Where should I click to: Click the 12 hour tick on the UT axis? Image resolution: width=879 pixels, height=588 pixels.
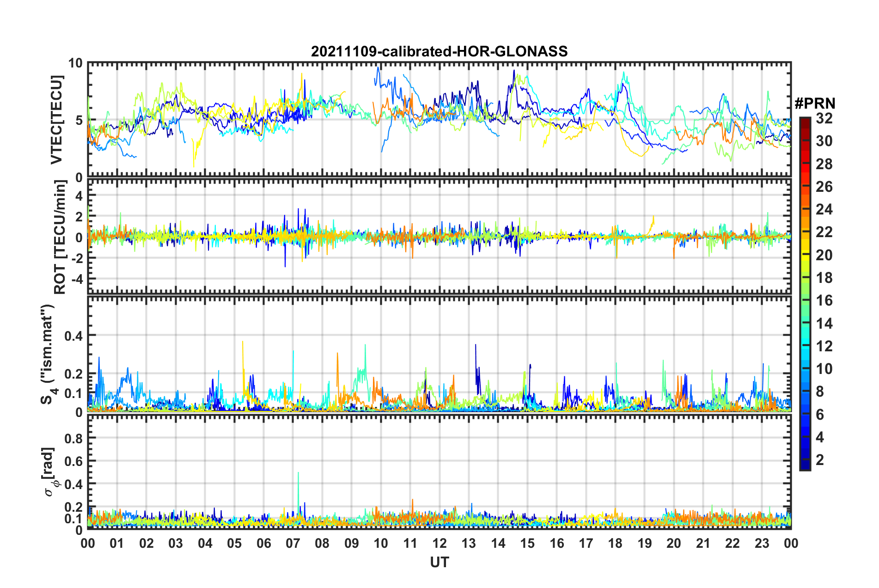439,543
